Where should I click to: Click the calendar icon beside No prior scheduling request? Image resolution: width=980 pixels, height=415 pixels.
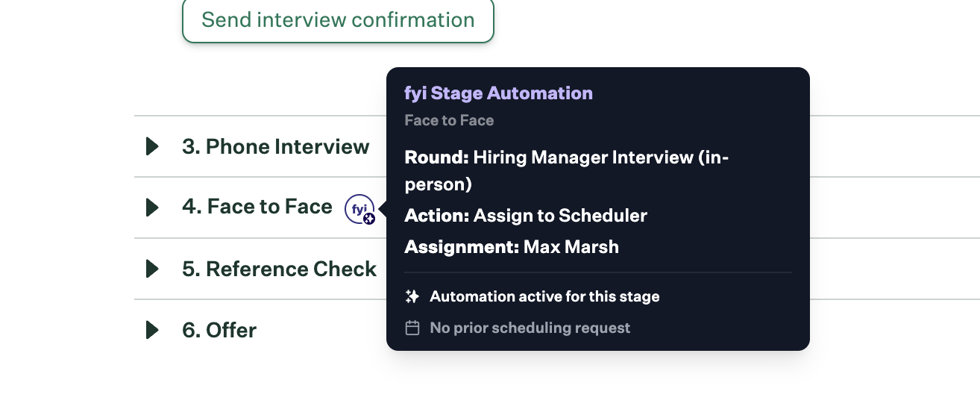[x=412, y=328]
